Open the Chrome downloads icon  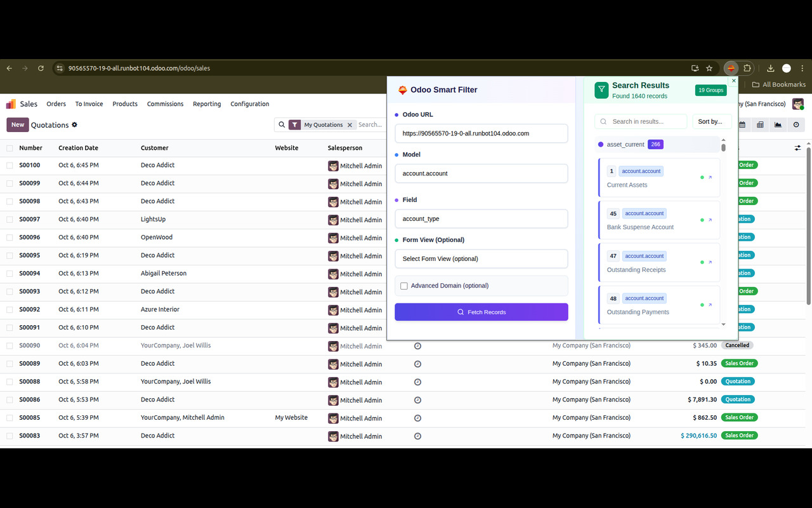pos(770,68)
